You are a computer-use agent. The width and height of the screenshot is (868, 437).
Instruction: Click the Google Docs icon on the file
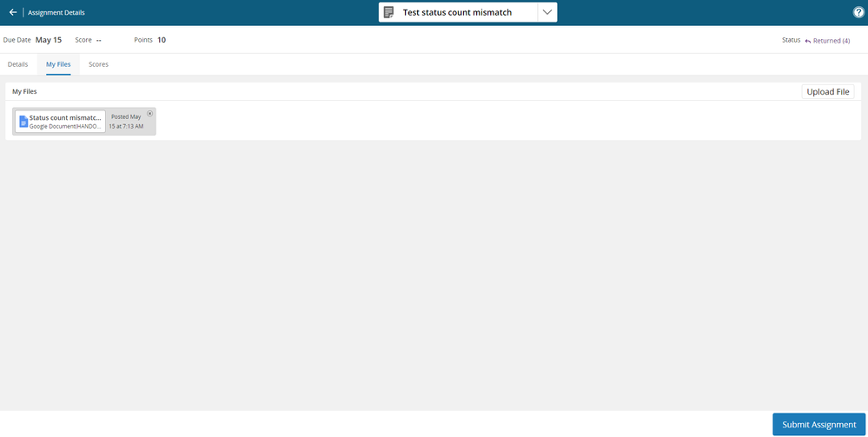click(x=23, y=122)
